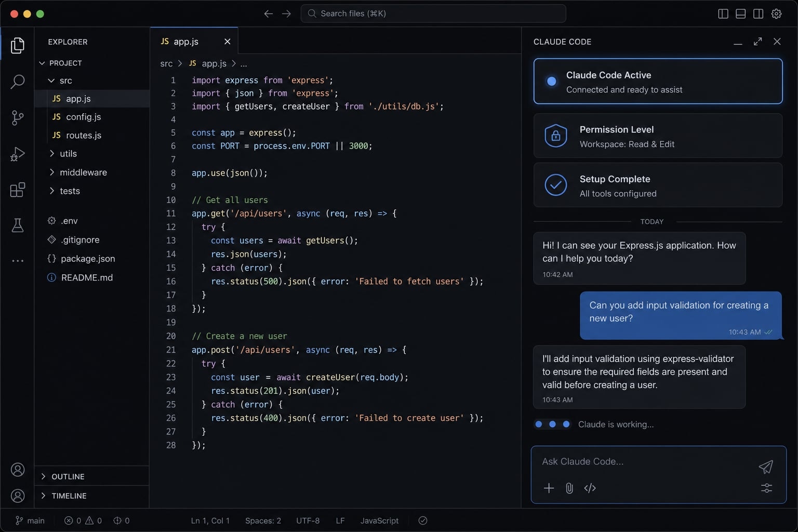Expand the OUTLINE section
The height and width of the screenshot is (532, 798).
(91, 476)
